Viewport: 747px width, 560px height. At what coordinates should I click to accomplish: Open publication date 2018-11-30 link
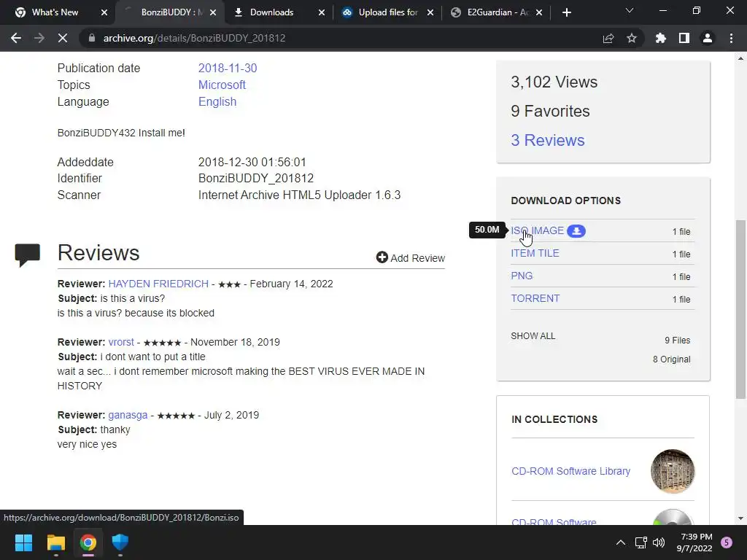point(228,68)
